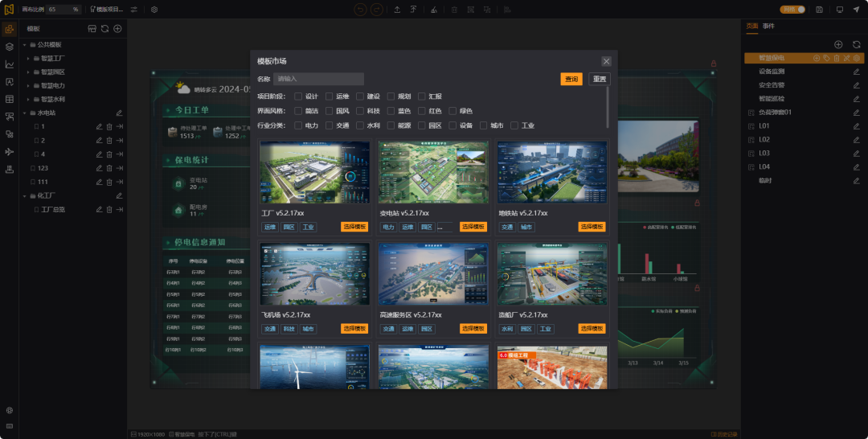Click the airplane icon in left sidebar
This screenshot has height=439, width=868.
coord(10,152)
